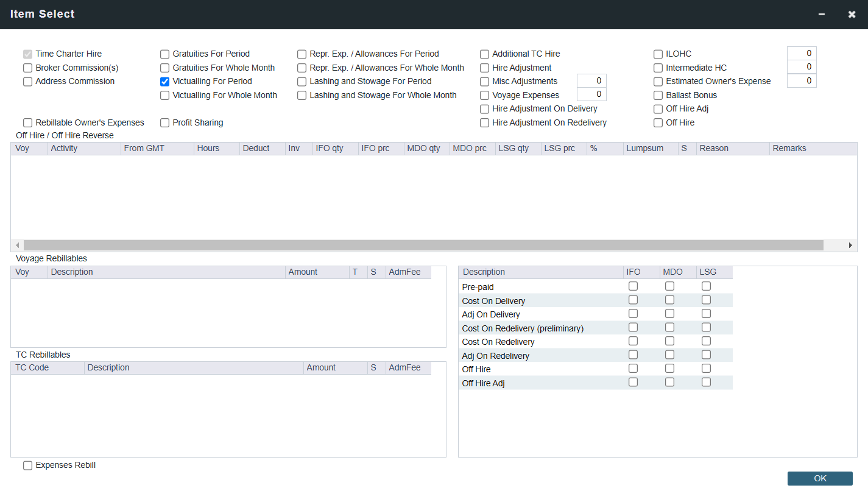Screen dimensions: 868x488
Task: Tick IFO checkbox for Pre-paid row
Action: pos(633,286)
